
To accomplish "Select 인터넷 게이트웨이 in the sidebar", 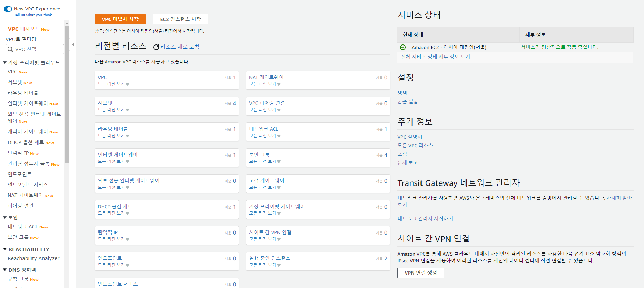I will 28,103.
